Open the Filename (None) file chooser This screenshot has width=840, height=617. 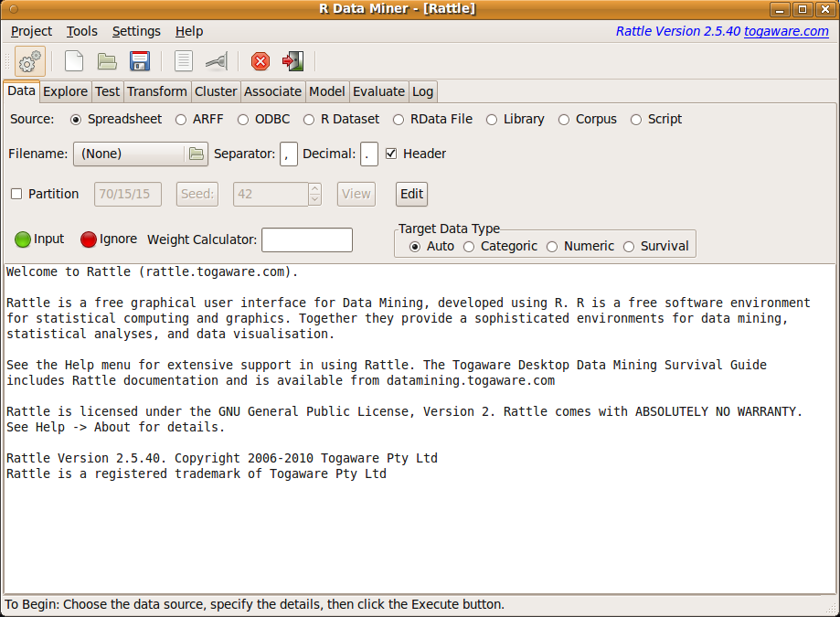(x=141, y=154)
